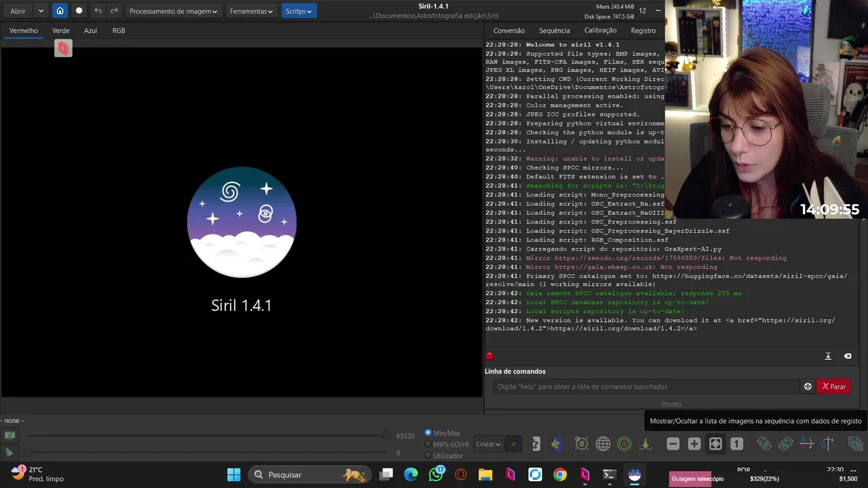Open Google Chrome from taskbar
Screen dimensions: 868x488
(559, 474)
